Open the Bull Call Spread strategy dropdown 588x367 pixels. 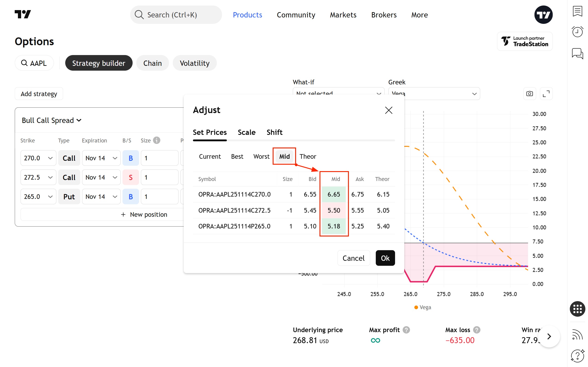pos(51,120)
